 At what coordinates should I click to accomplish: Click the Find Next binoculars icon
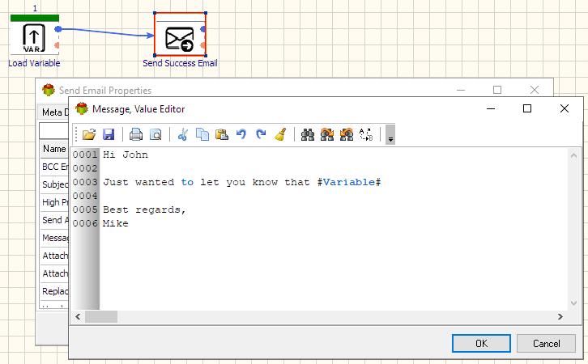[x=327, y=134]
